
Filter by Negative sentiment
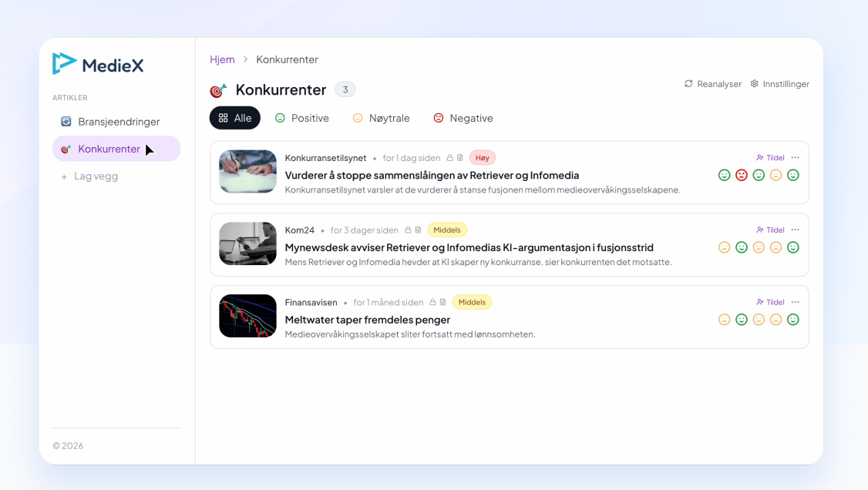[463, 118]
